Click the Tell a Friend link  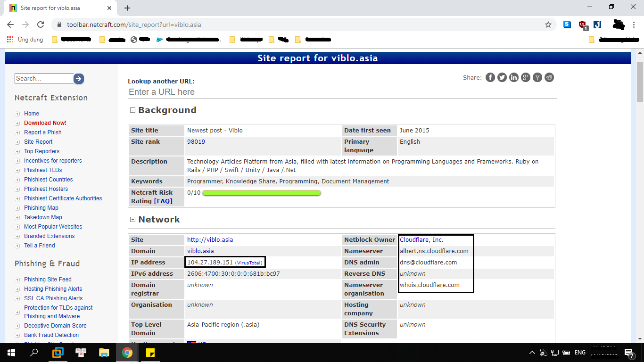click(40, 246)
